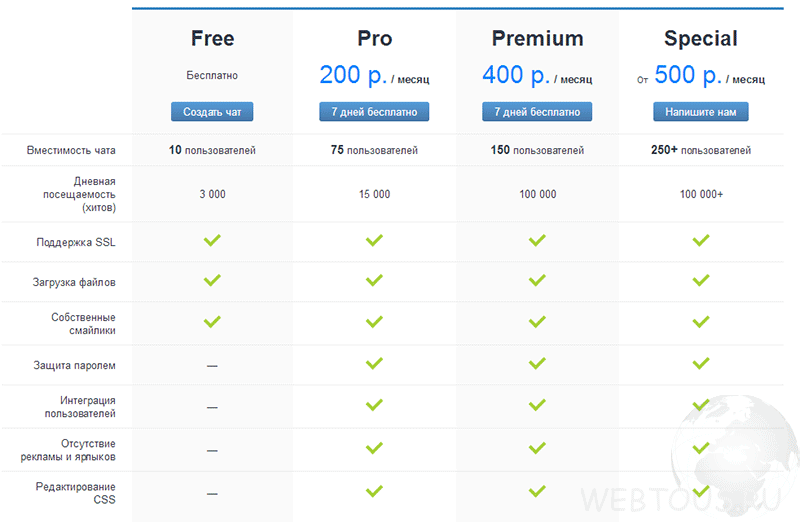This screenshot has height=523, width=800.
Task: Click the 250+ пользователей capacity cell
Action: pos(701,150)
